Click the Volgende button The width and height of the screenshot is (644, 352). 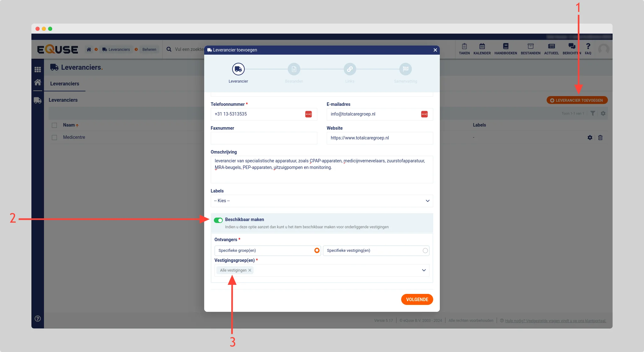417,300
